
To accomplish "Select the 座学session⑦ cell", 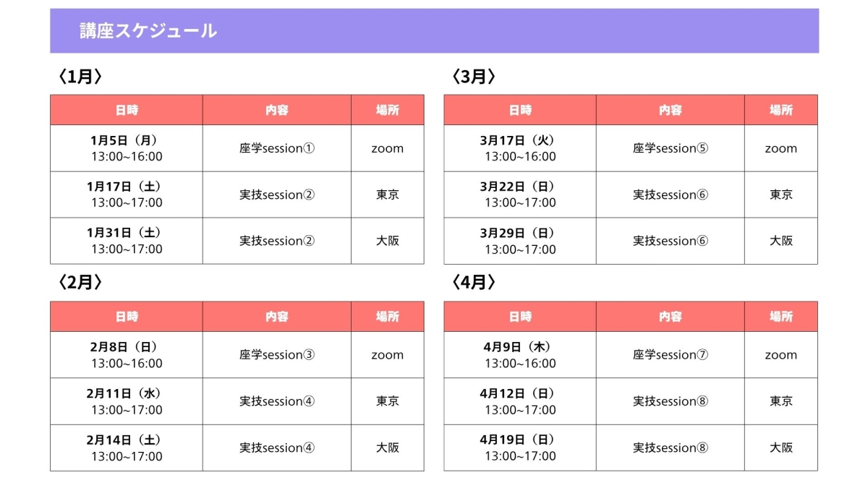I will [670, 355].
